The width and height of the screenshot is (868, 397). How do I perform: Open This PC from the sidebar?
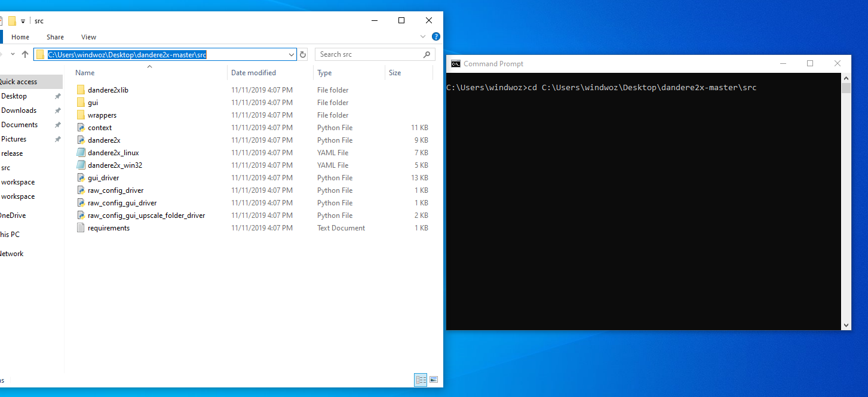click(9, 234)
